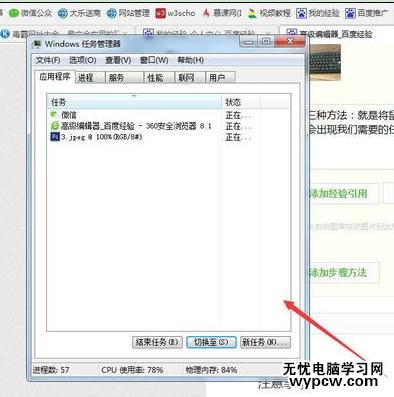Click the keyboard thumbnail image in browser page

[x=325, y=63]
